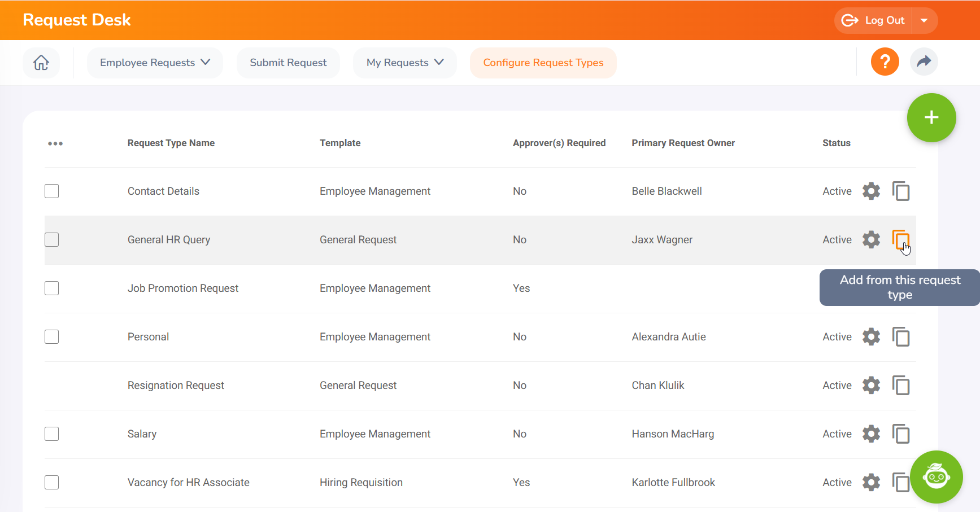Expand the arrow next to Log Out

[x=924, y=21]
